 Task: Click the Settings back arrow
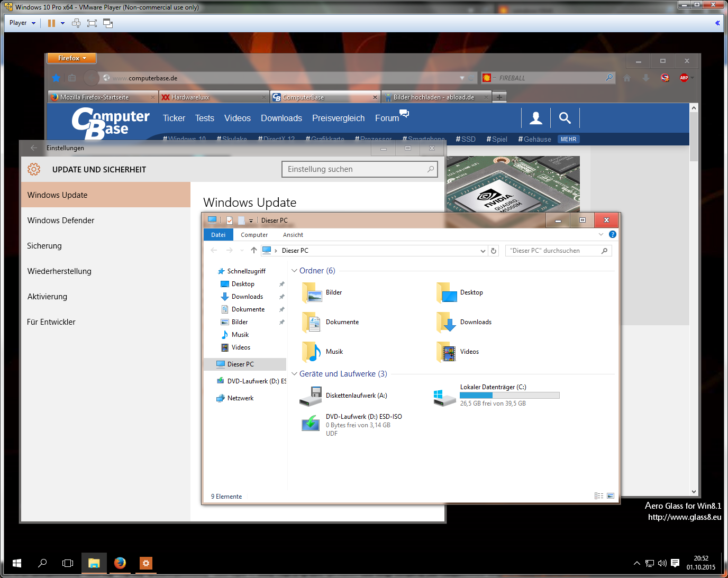tap(34, 148)
